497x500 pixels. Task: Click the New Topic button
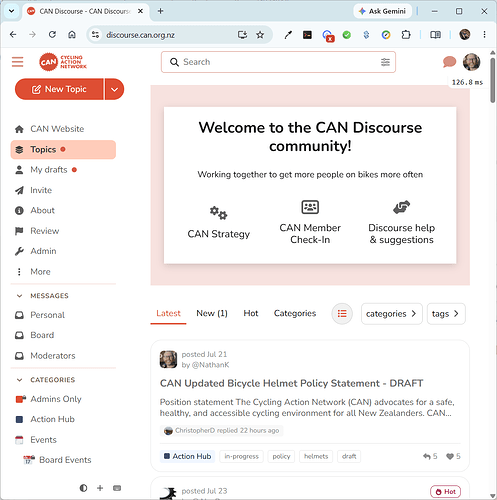59,89
